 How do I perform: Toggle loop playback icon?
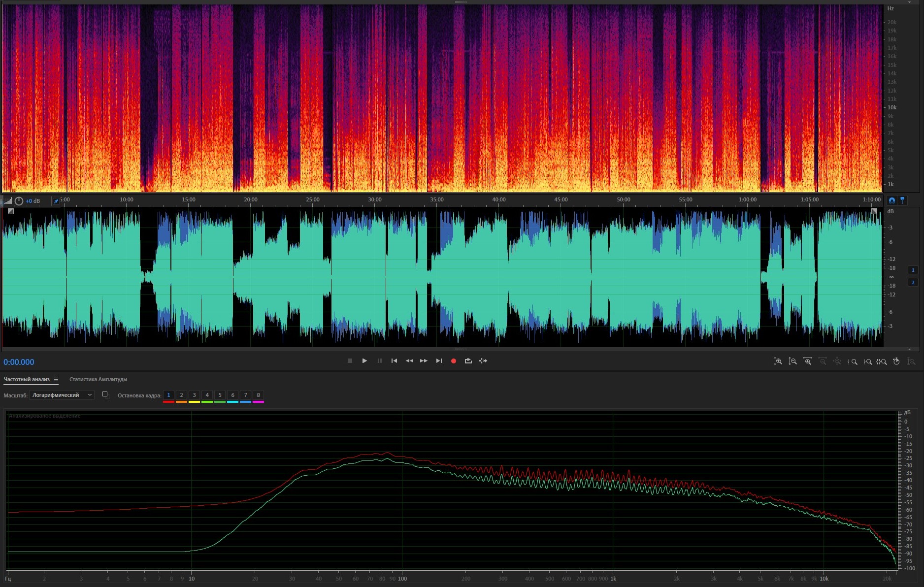point(468,361)
